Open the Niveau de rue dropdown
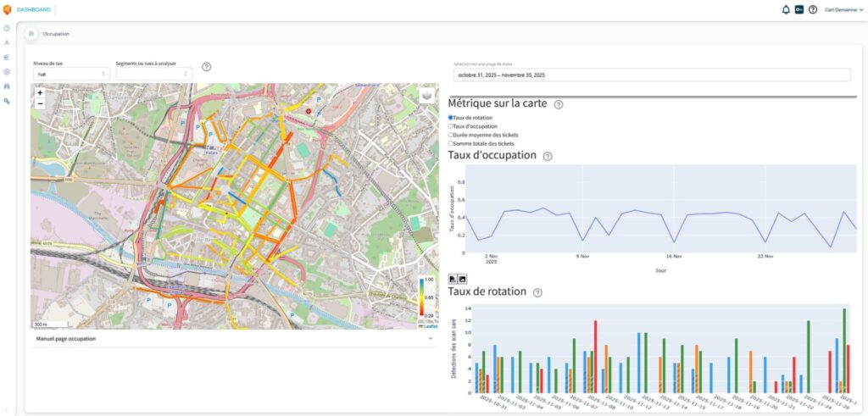868x416 pixels. click(x=71, y=74)
